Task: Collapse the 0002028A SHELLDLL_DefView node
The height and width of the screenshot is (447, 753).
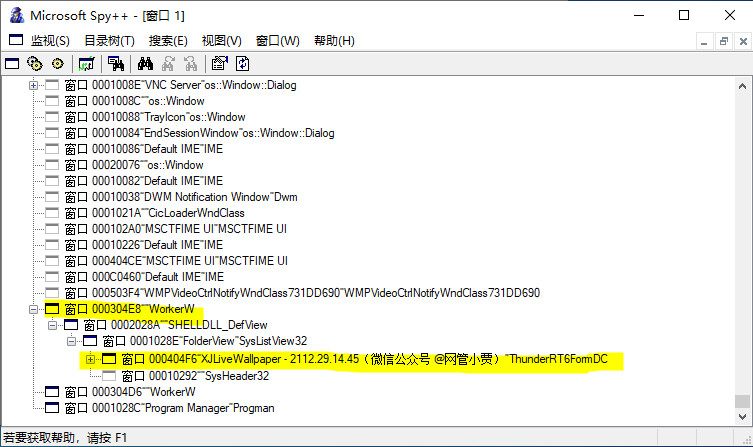Action: (x=52, y=326)
